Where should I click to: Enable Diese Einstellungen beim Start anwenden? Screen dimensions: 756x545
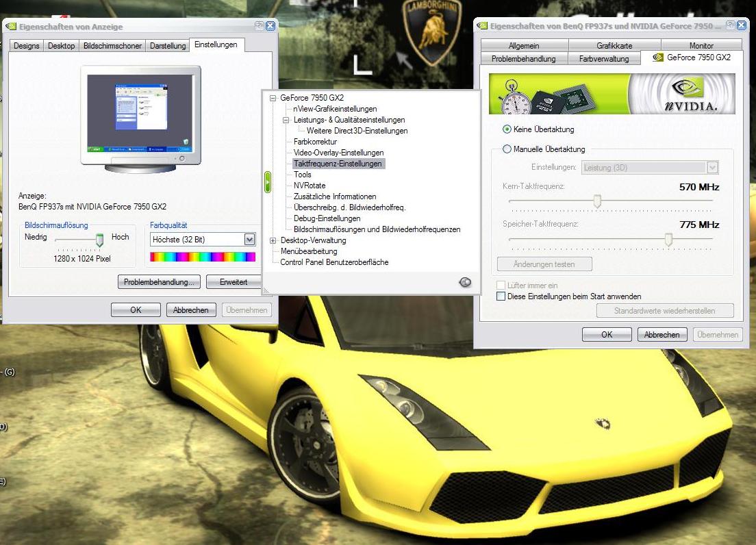(x=501, y=296)
